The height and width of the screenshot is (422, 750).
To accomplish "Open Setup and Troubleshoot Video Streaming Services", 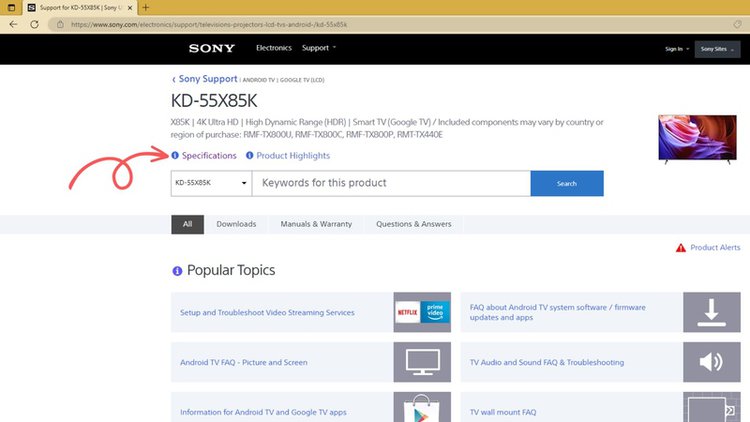I will pyautogui.click(x=267, y=312).
